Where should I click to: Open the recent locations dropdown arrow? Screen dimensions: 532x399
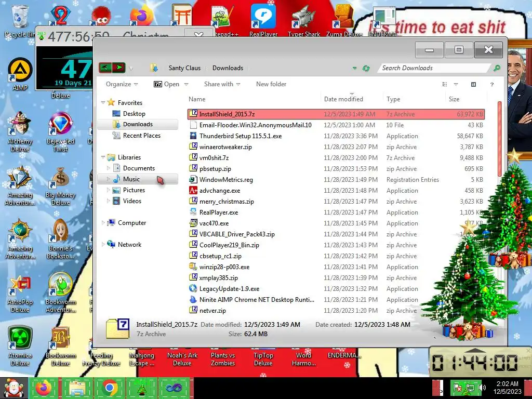point(130,69)
